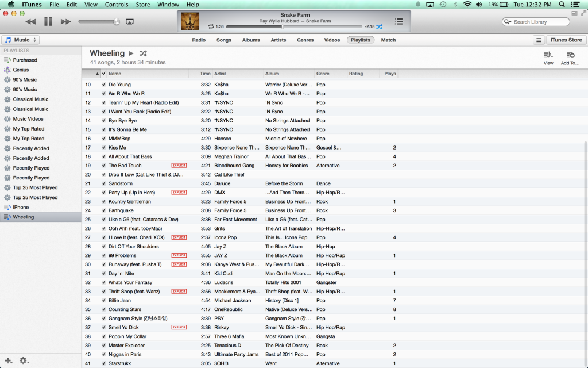
Task: Switch to the Genres tab
Action: pos(305,40)
